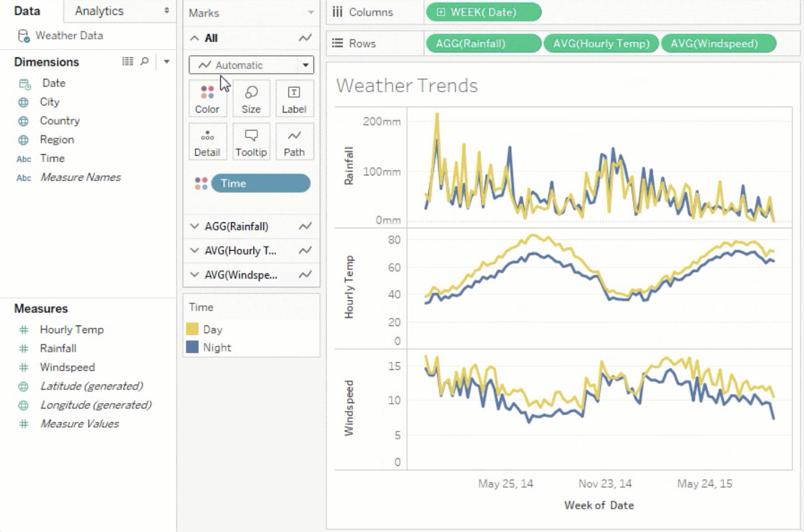Click the Tooltip icon in Marks card
Viewport: 804px width, 532px height.
(251, 141)
